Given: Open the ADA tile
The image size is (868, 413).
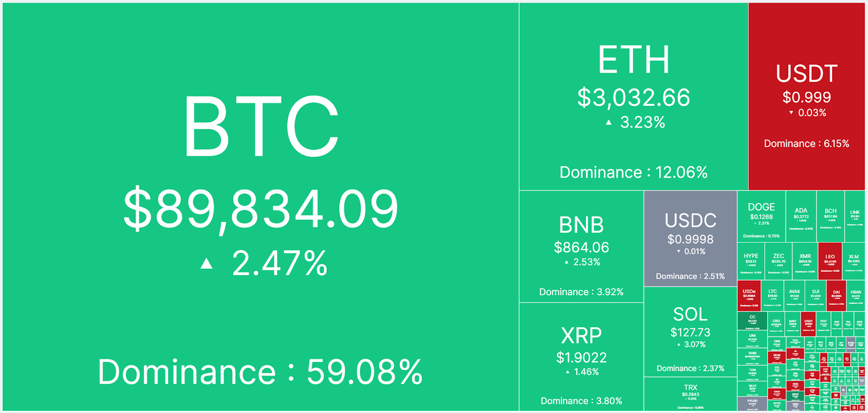Looking at the screenshot, I should point(801,217).
